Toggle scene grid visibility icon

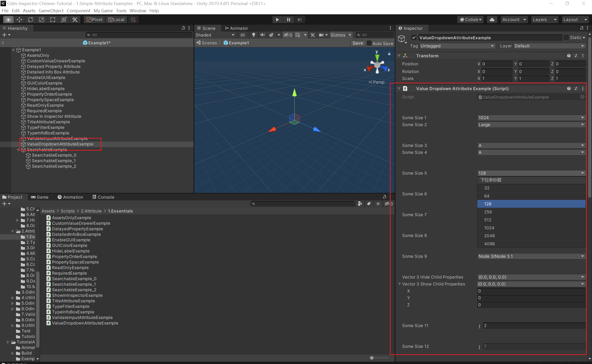click(298, 35)
